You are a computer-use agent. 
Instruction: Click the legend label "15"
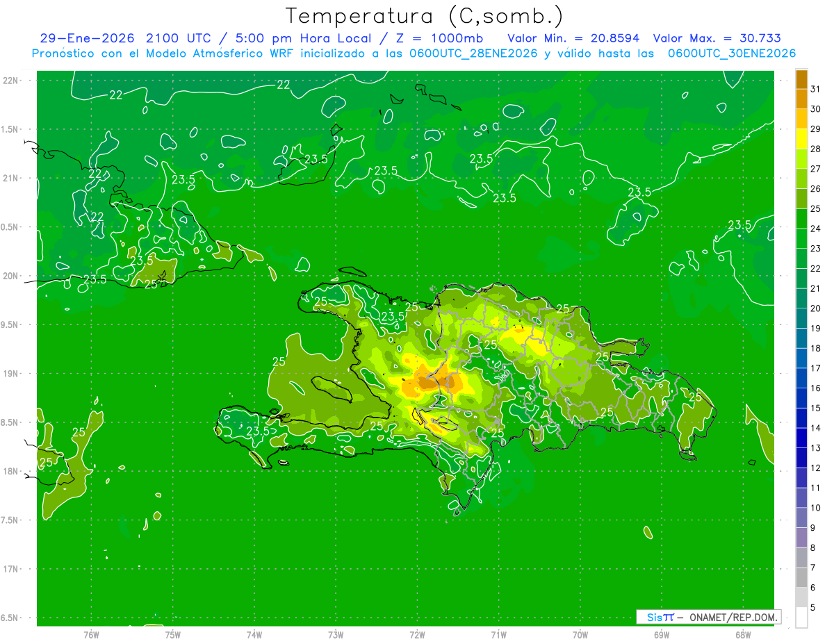(815, 408)
